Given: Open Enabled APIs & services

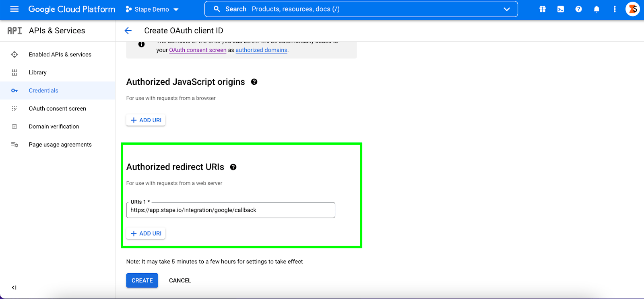Looking at the screenshot, I should point(60,54).
